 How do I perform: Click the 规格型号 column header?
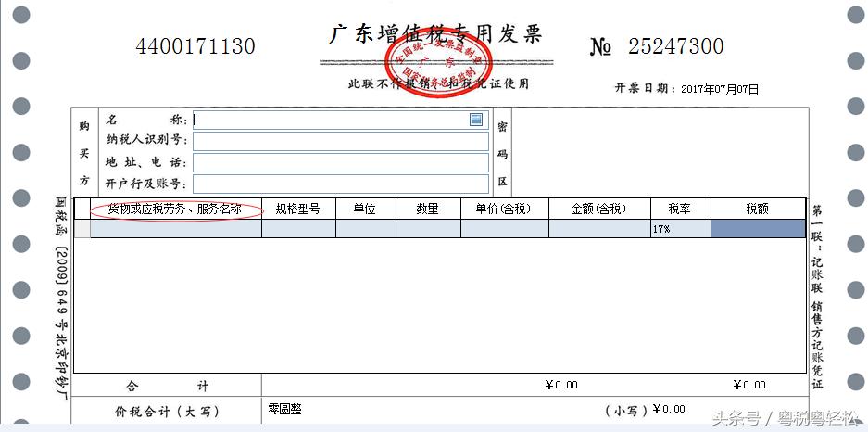pyautogui.click(x=298, y=209)
